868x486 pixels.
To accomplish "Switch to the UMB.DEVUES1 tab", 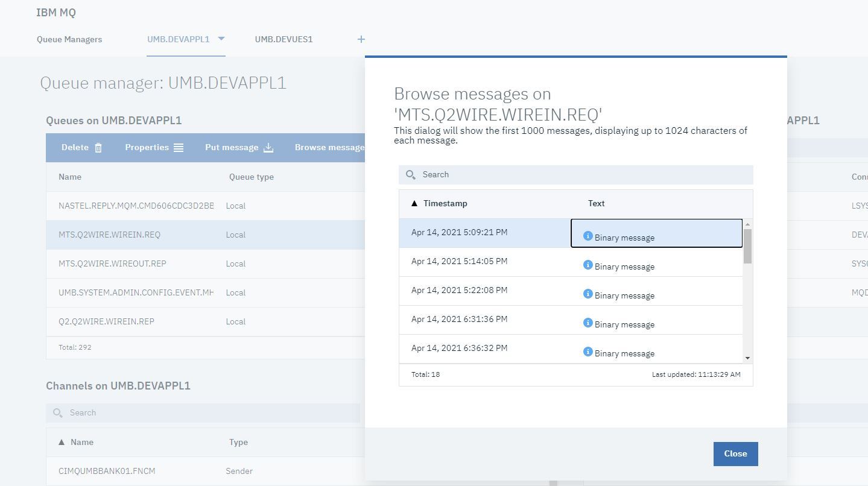I will pyautogui.click(x=284, y=39).
